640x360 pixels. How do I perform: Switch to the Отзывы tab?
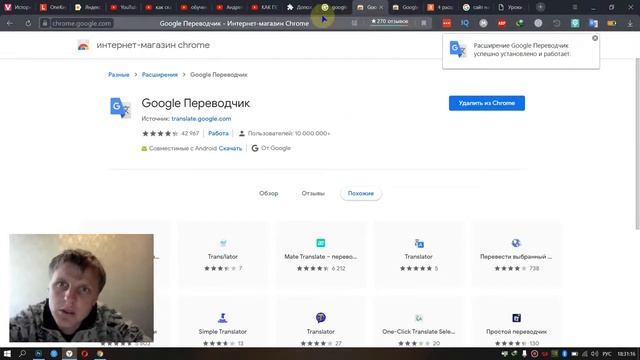[x=313, y=193]
